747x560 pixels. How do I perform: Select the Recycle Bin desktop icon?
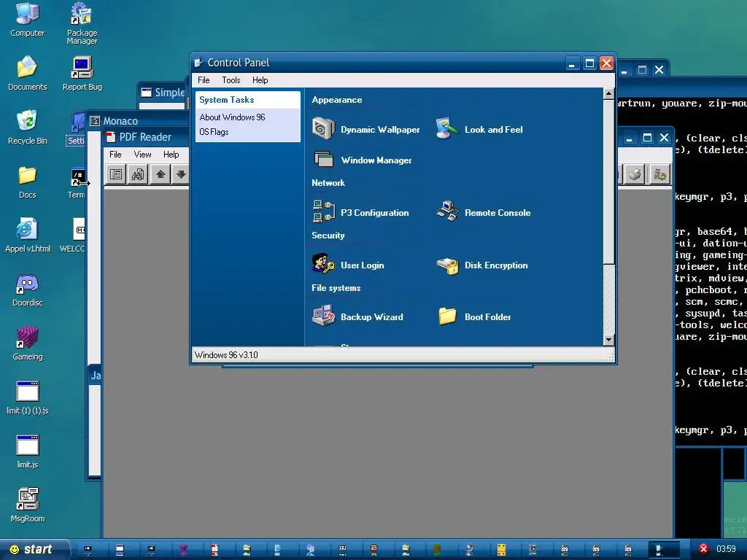[x=27, y=128]
